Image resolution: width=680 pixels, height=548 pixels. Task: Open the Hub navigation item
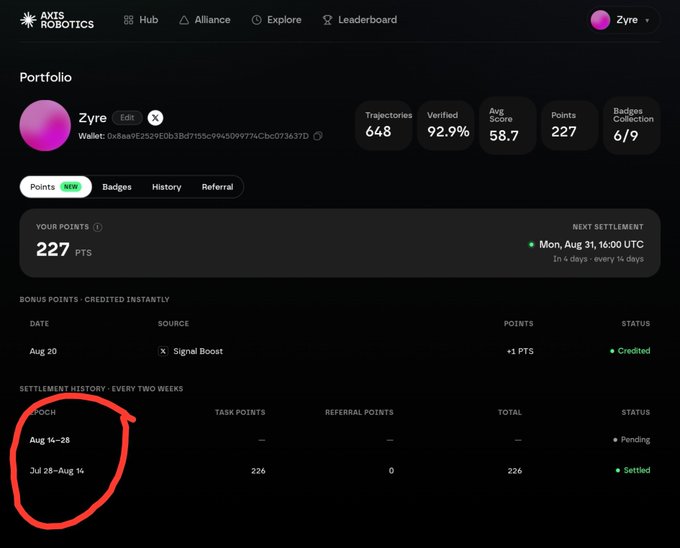coord(141,20)
